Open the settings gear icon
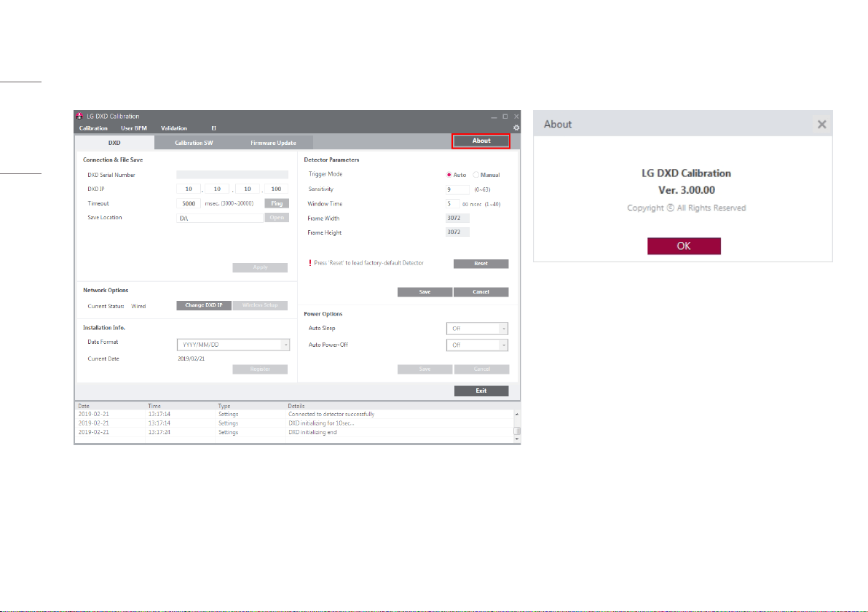The image size is (868, 612). (x=516, y=128)
